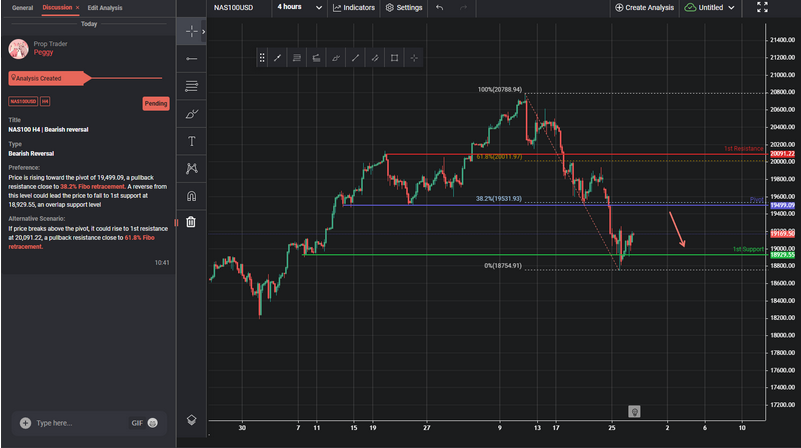Image resolution: width=801 pixels, height=448 pixels.
Task: Open the Indicators menu
Action: pos(354,8)
